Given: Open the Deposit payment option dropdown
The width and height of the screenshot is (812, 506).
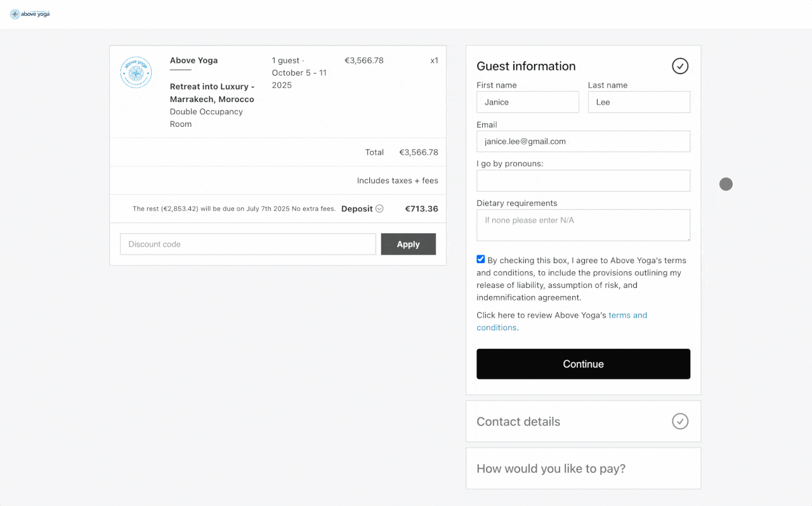Looking at the screenshot, I should [379, 209].
